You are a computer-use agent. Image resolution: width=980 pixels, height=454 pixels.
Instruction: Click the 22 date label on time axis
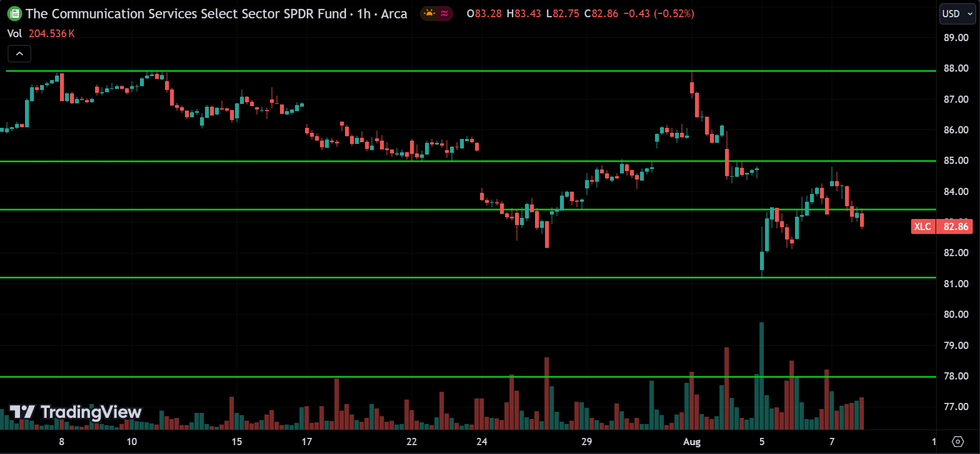pos(412,442)
